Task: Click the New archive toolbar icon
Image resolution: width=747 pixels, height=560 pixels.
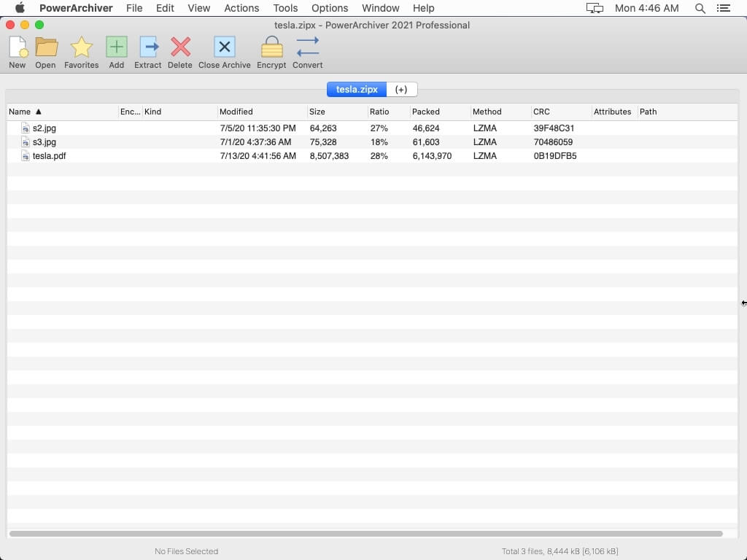Action: (x=18, y=47)
